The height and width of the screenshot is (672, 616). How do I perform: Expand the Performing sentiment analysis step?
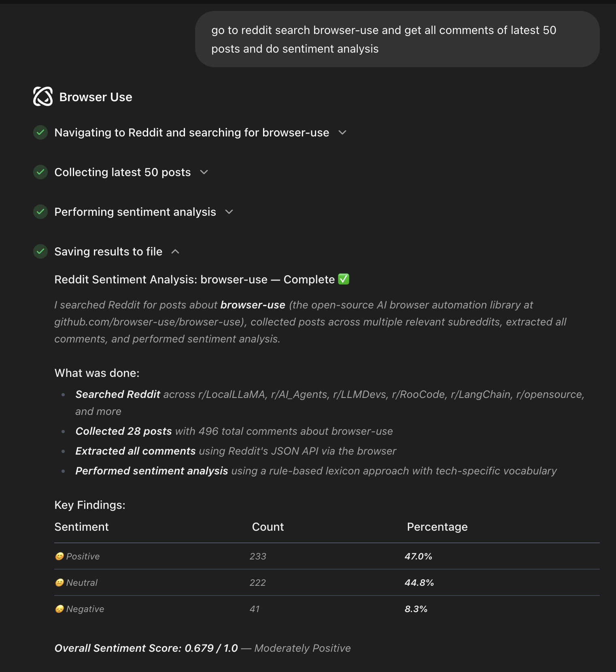tap(229, 212)
